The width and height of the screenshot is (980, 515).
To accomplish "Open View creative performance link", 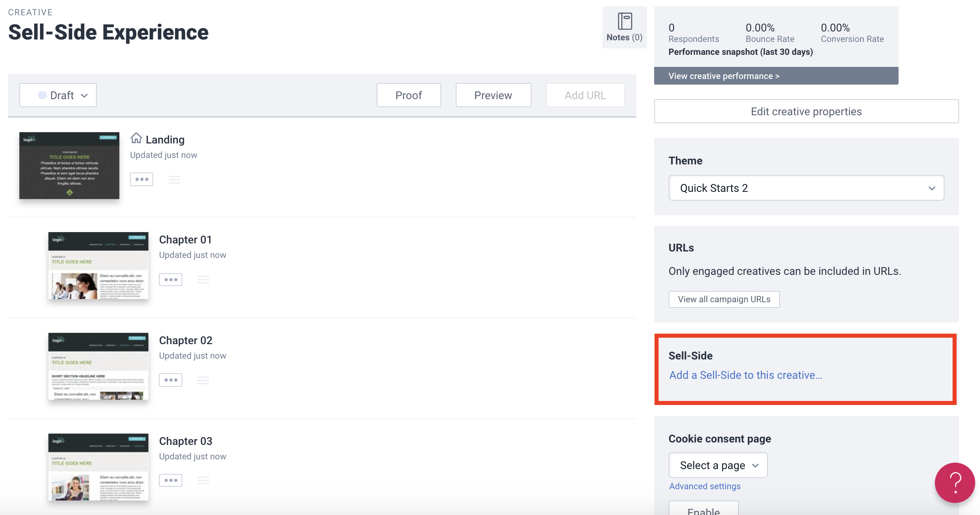I will pos(724,76).
